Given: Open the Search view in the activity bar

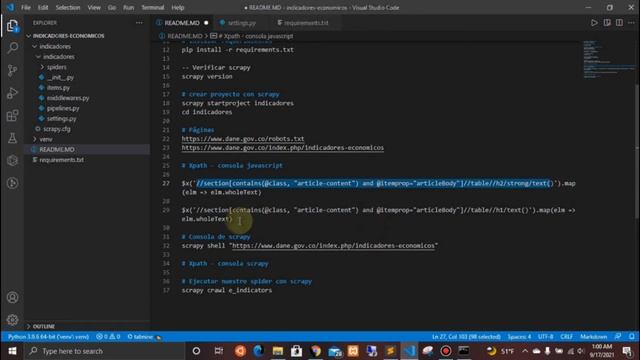Looking at the screenshot, I should (x=12, y=48).
